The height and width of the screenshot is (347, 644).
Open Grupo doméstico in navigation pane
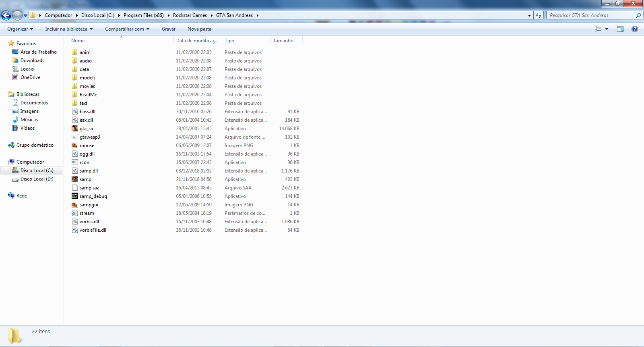(x=35, y=145)
